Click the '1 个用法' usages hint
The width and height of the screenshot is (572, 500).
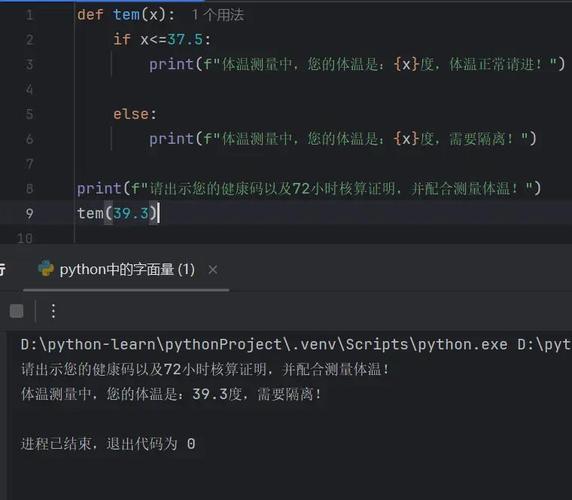tap(218, 15)
